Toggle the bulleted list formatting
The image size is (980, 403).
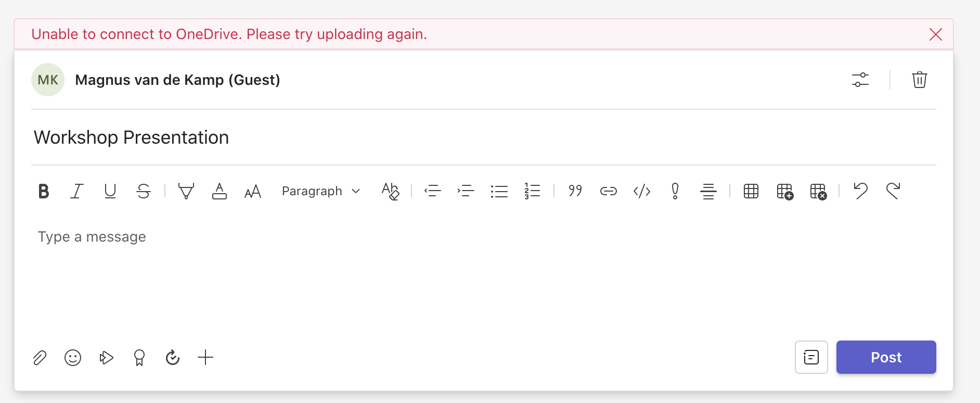pos(499,191)
